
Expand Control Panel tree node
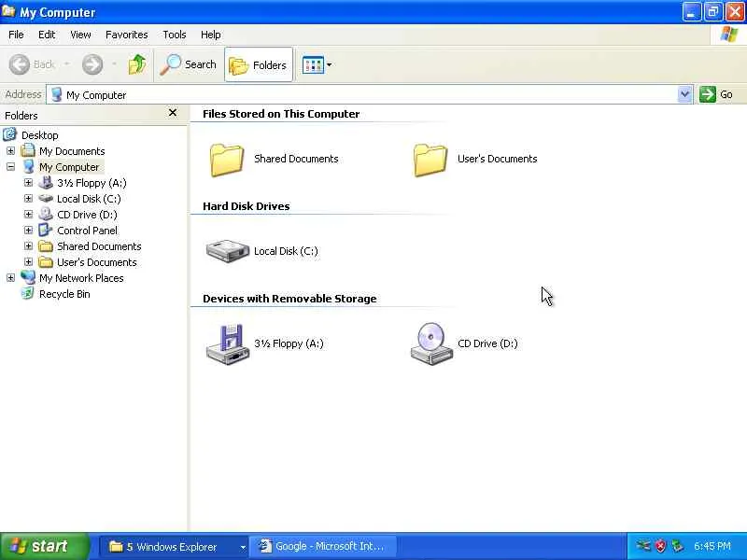pos(28,231)
